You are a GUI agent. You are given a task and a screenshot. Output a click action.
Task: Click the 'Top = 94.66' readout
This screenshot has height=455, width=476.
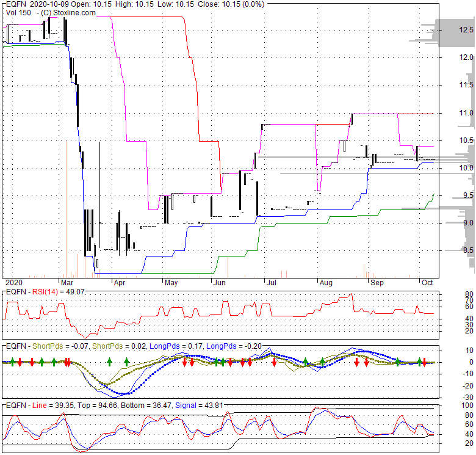[97, 406]
